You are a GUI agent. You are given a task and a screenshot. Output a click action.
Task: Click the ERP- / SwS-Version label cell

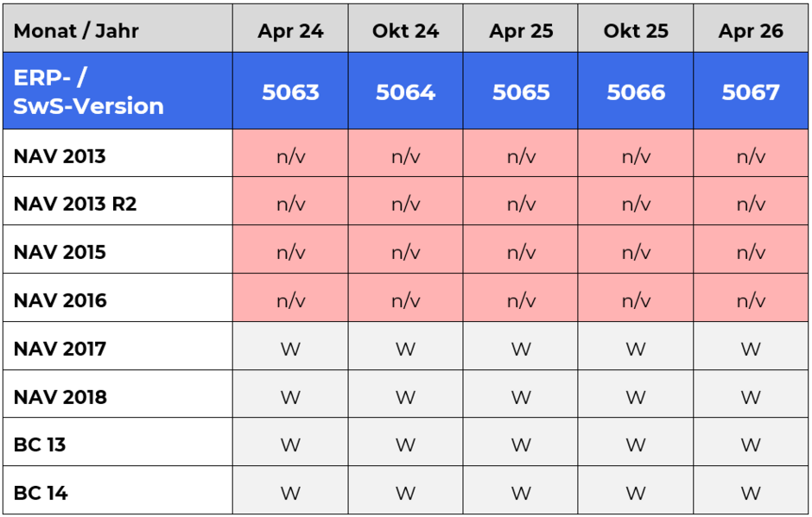(117, 91)
